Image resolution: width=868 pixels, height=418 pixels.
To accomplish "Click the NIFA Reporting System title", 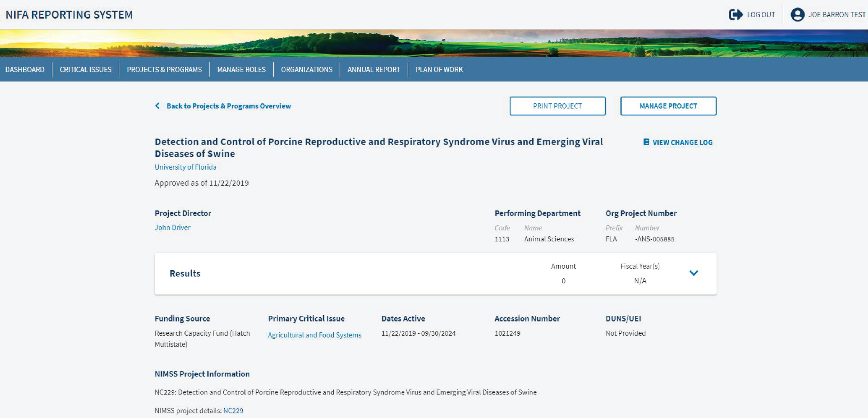I will [x=69, y=15].
